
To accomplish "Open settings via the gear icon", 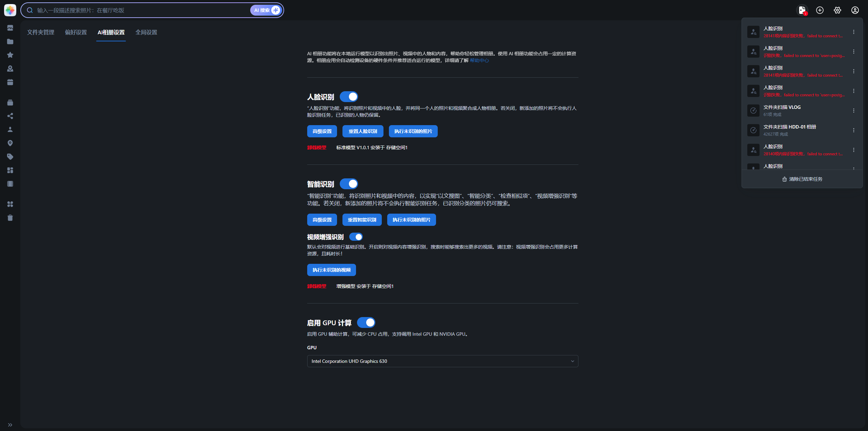I will click(x=837, y=10).
